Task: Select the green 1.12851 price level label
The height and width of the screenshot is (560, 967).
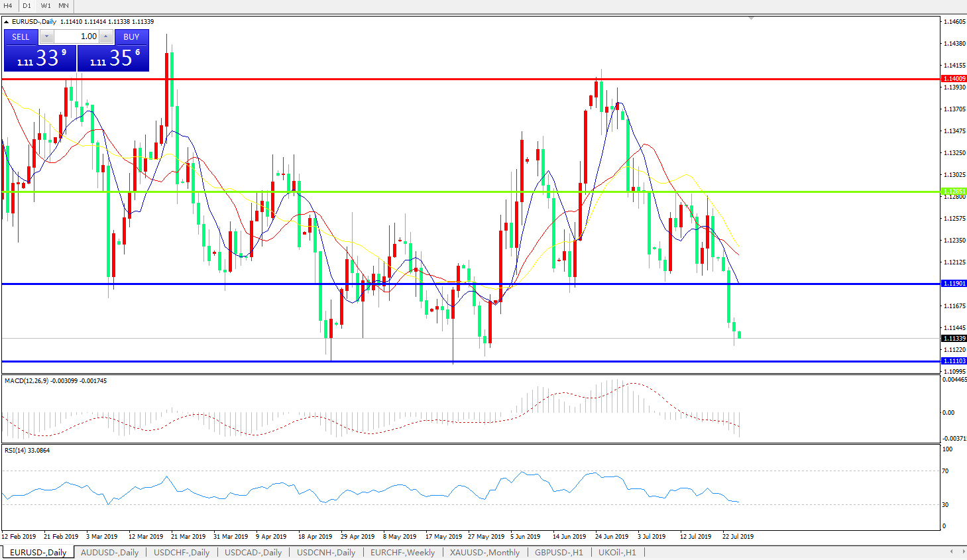Action: pyautogui.click(x=954, y=192)
